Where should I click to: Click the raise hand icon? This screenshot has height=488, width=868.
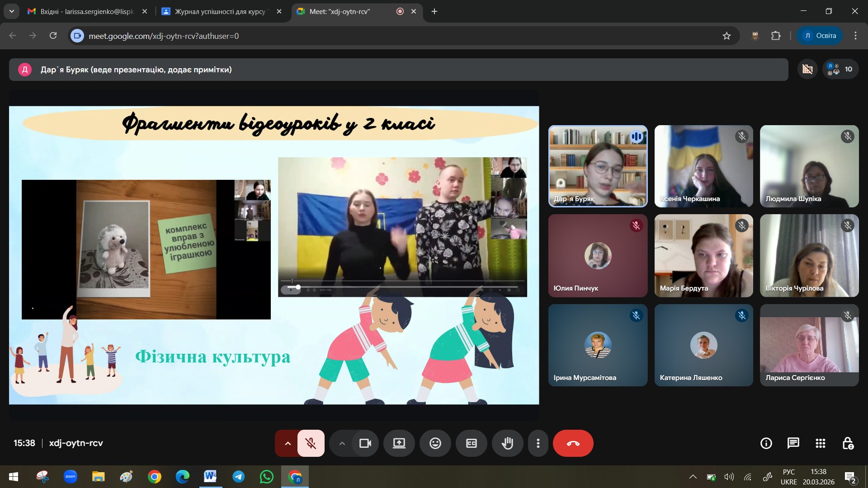[x=507, y=443]
